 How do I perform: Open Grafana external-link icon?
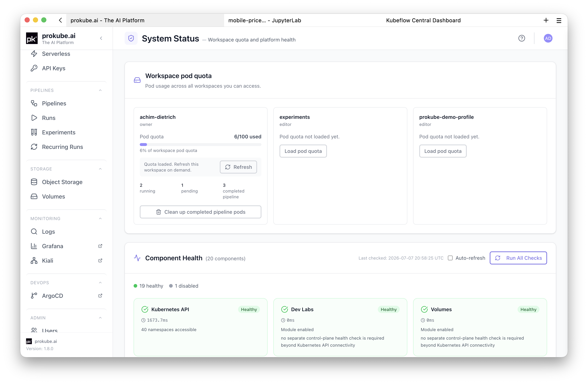(x=100, y=246)
